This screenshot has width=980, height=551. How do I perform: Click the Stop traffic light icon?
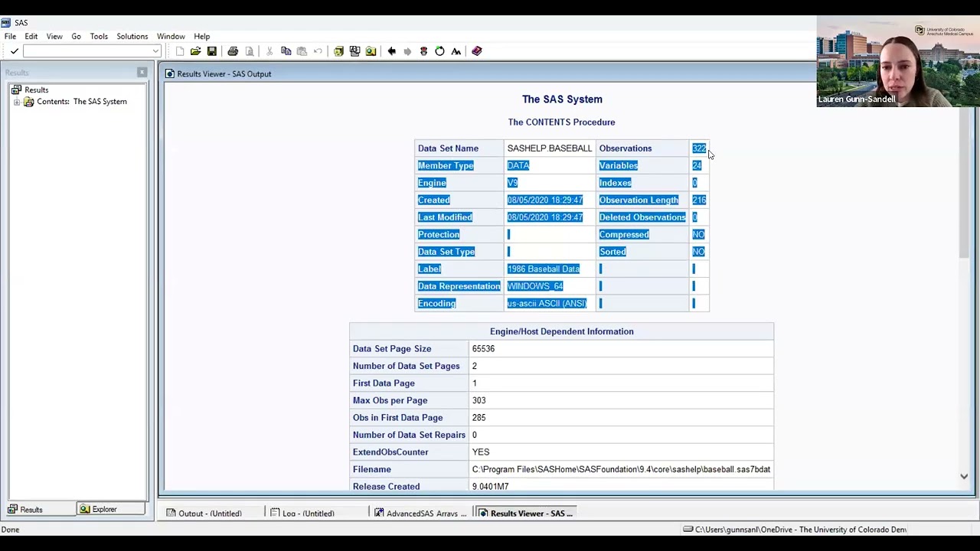tap(423, 51)
